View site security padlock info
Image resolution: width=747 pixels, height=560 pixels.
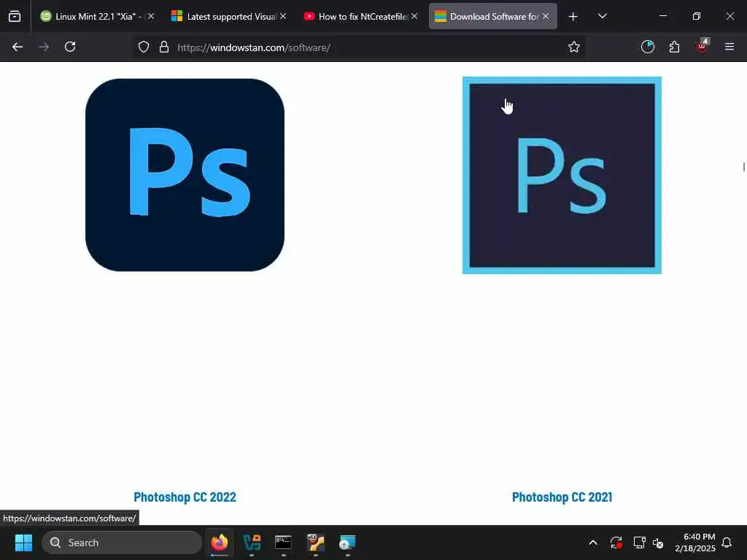tap(164, 47)
